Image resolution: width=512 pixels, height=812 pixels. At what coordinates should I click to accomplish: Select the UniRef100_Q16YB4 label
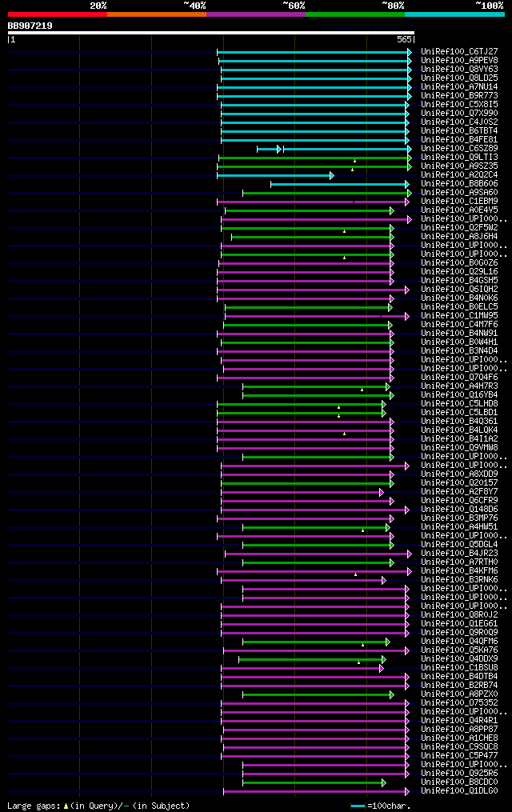(459, 395)
